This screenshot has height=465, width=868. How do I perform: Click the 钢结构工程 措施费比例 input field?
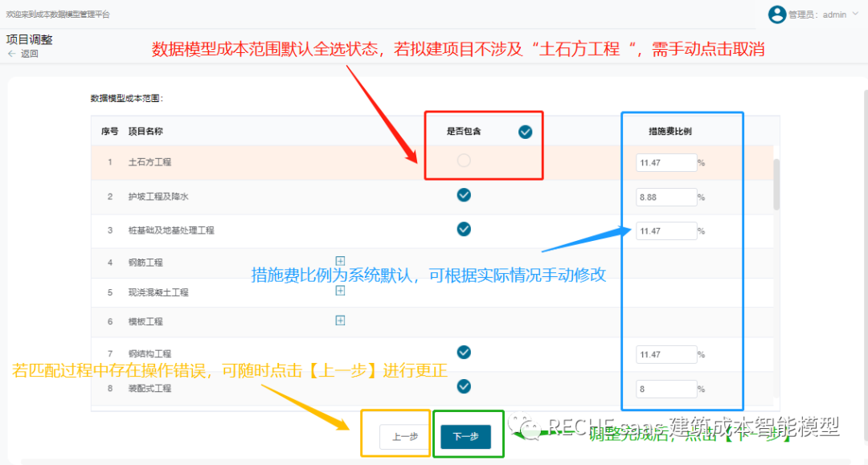(665, 354)
